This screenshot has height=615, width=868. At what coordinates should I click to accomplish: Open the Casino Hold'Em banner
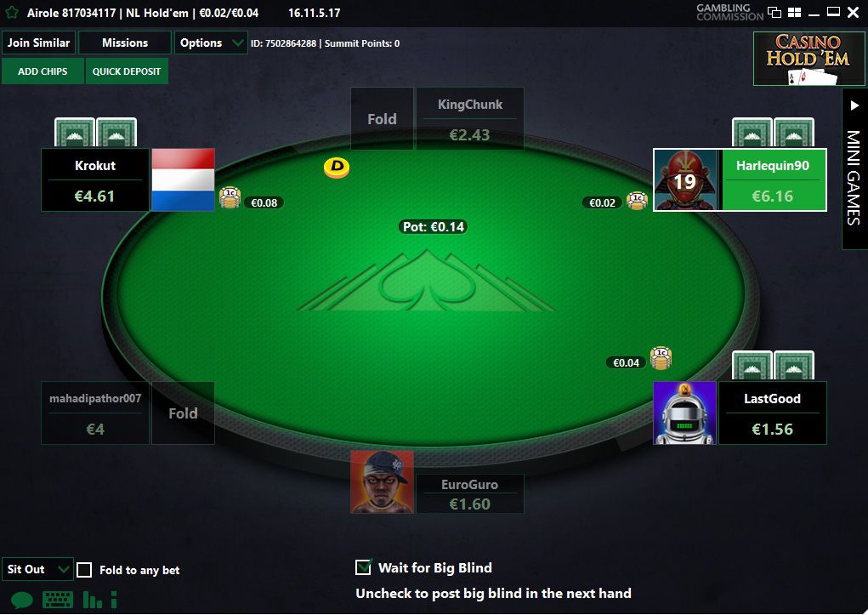point(808,59)
